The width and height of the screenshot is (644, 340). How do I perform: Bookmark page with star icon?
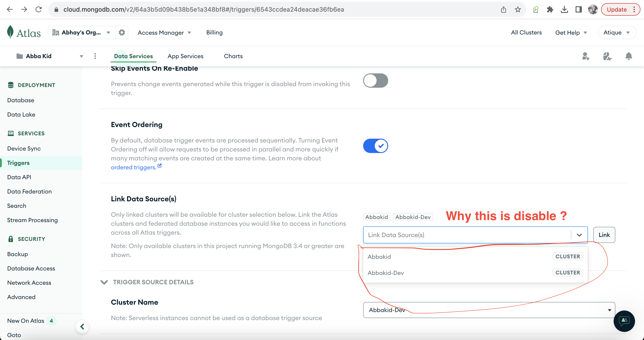click(518, 9)
